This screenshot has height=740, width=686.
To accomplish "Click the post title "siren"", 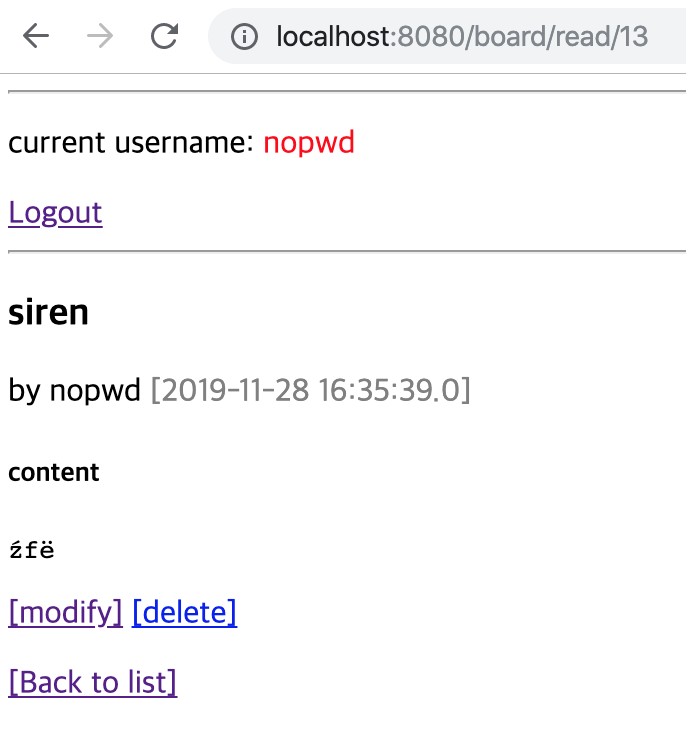I will tap(48, 313).
